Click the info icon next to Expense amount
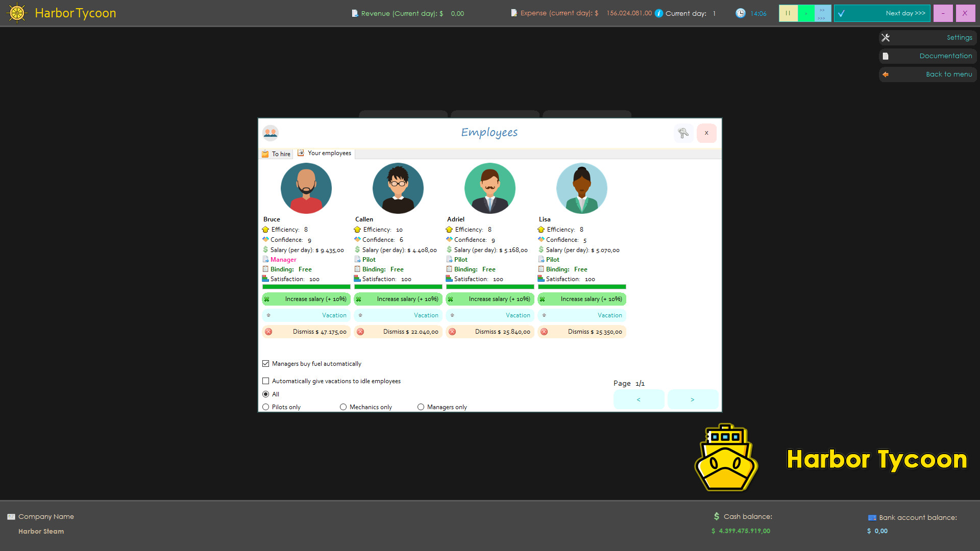This screenshot has width=980, height=551. tap(658, 13)
